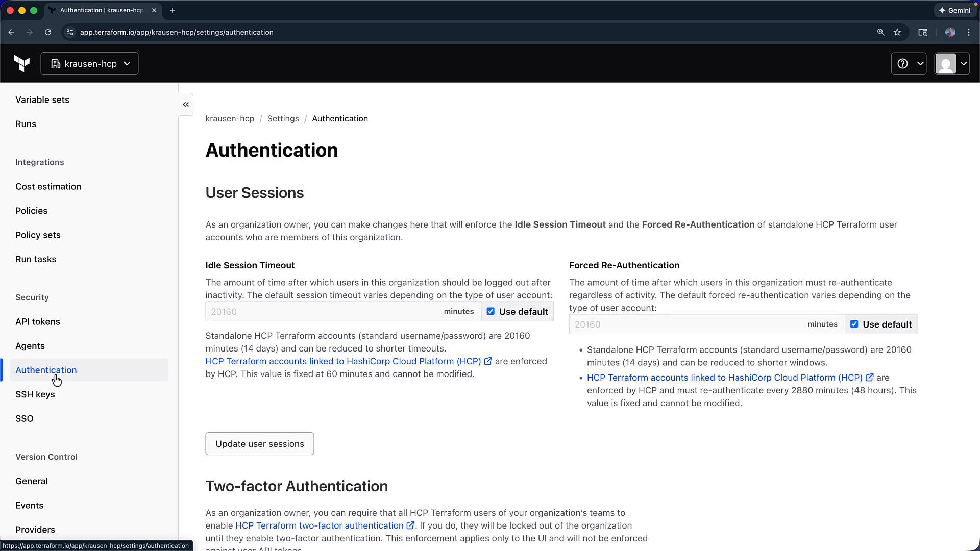Click Forced Re-Authentication minutes field
980x551 pixels.
tap(707, 324)
